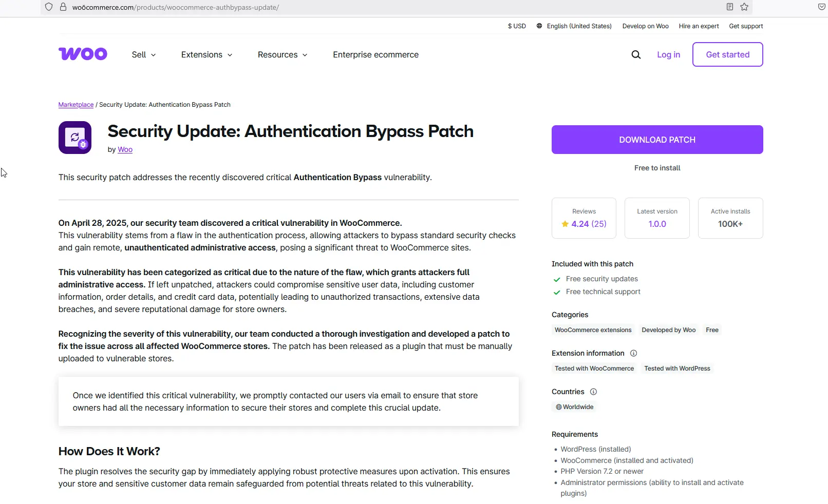Click the yellow review star icon

(565, 224)
